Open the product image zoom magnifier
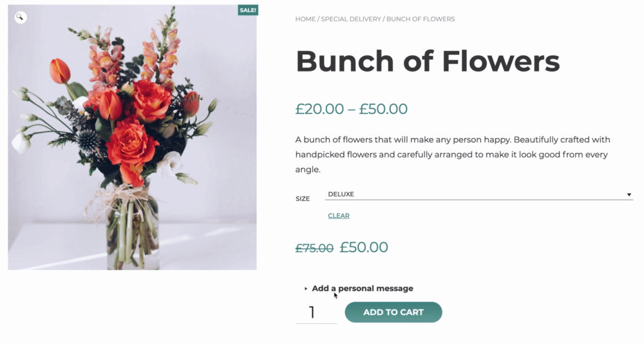 point(20,17)
